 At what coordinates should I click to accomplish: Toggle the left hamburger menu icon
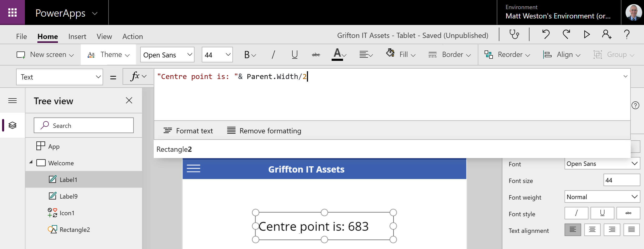(x=12, y=101)
